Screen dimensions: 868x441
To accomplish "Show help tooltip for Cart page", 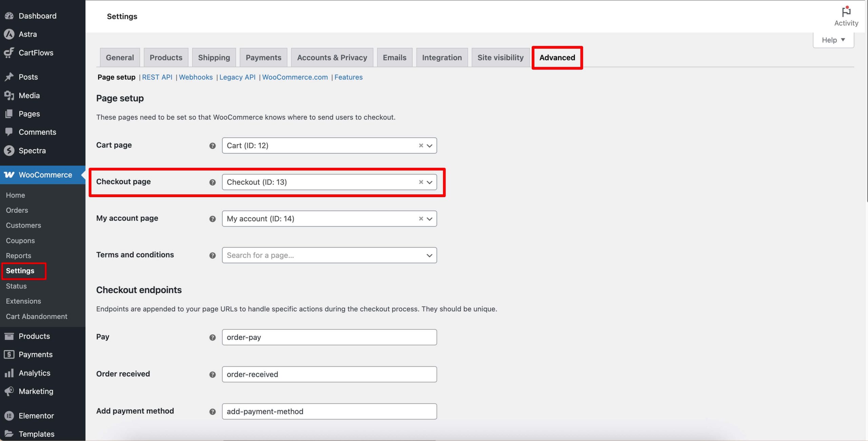I will pos(213,146).
